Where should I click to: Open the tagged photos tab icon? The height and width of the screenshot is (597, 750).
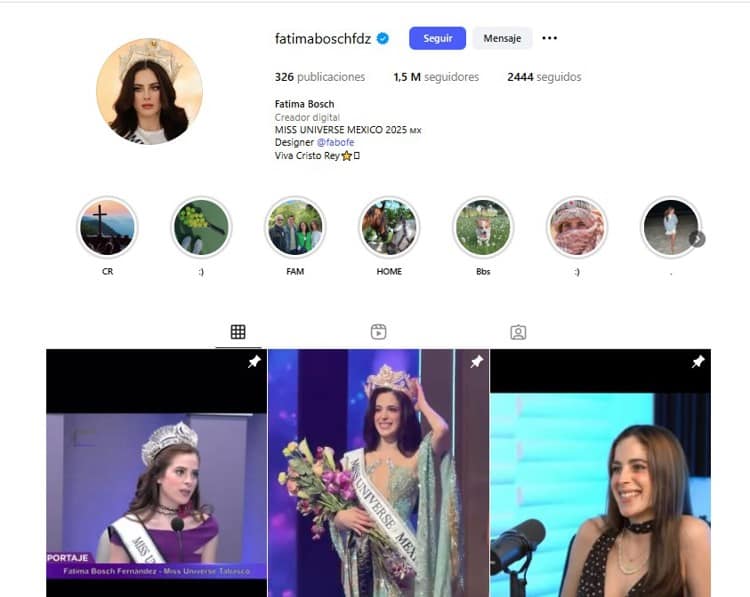(x=518, y=332)
